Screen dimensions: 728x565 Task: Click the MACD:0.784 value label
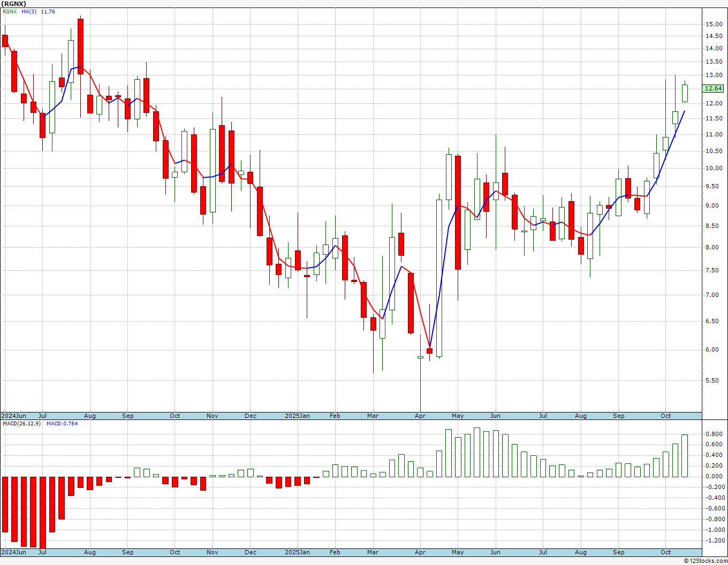[x=62, y=423]
